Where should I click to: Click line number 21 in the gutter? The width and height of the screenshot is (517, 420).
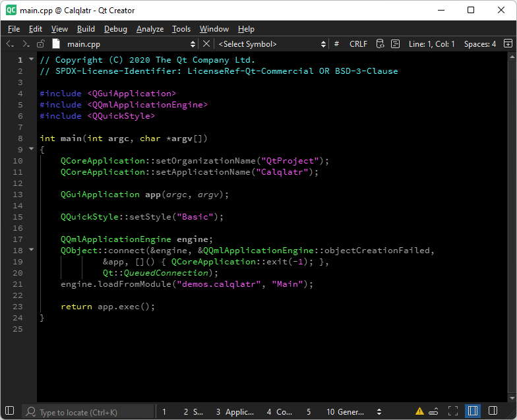18,284
